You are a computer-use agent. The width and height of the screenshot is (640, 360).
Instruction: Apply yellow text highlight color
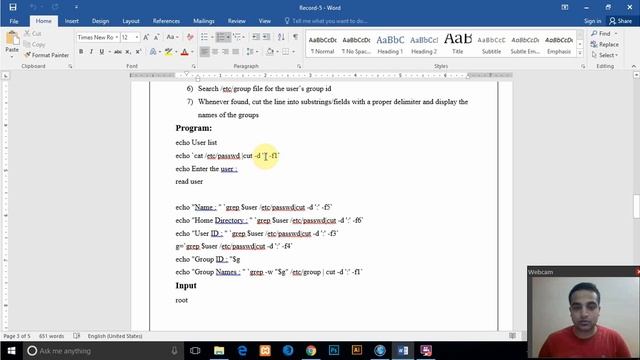(x=168, y=52)
